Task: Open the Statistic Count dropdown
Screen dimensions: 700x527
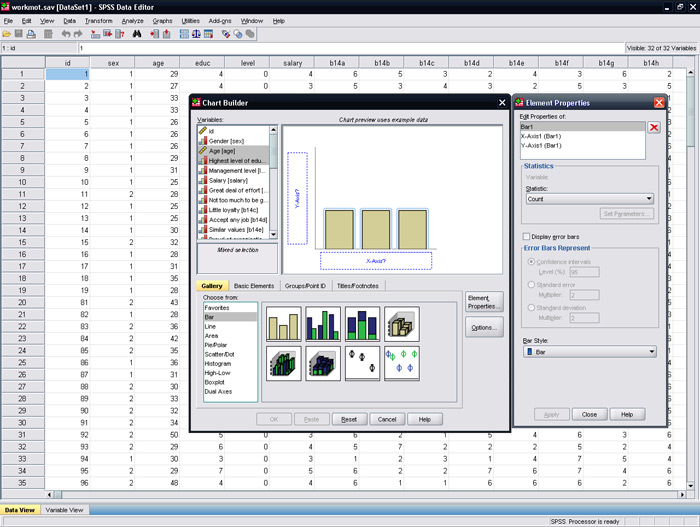Action: click(589, 199)
